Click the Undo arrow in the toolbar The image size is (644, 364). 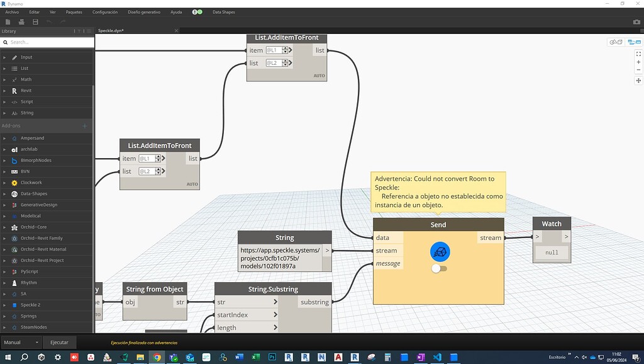tap(49, 22)
